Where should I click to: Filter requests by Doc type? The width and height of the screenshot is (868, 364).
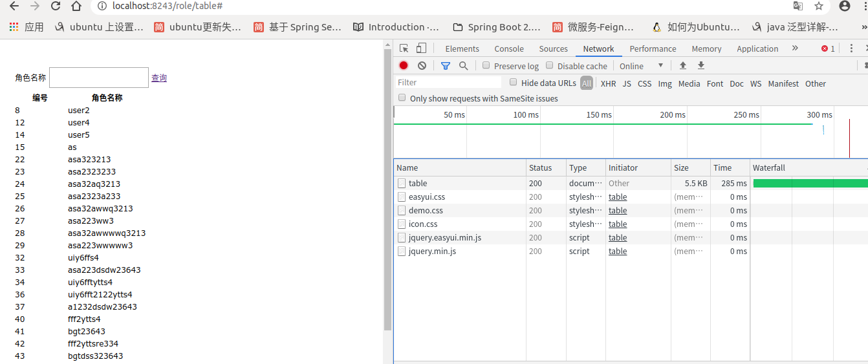click(x=737, y=83)
